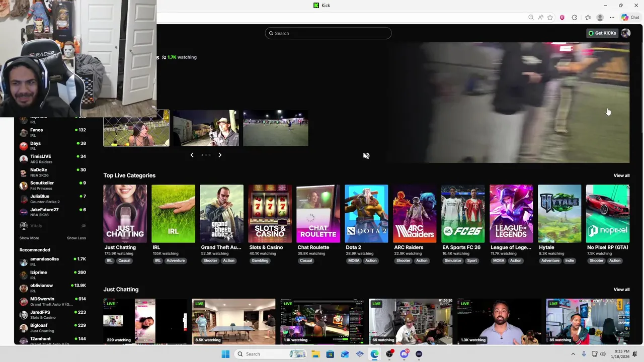
Task: Select the Indie tag under Hytale
Action: click(x=570, y=260)
